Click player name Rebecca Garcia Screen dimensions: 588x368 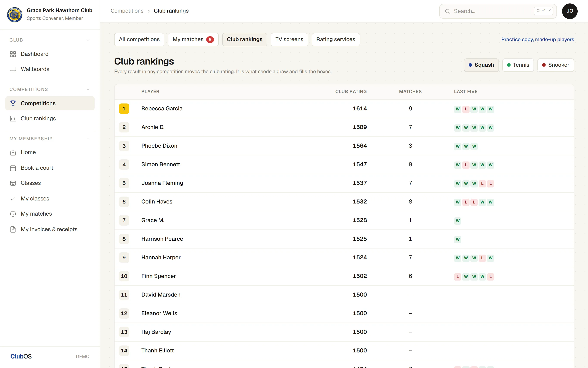click(162, 108)
